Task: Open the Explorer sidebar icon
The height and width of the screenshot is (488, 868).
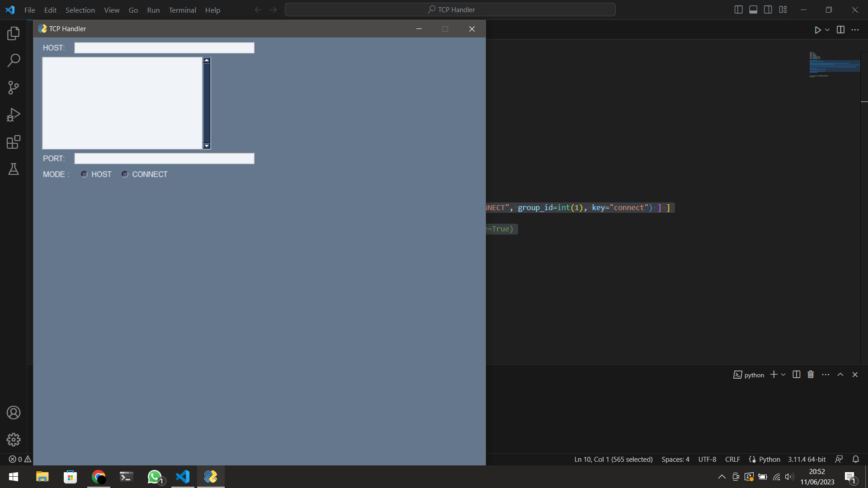Action: click(x=13, y=33)
